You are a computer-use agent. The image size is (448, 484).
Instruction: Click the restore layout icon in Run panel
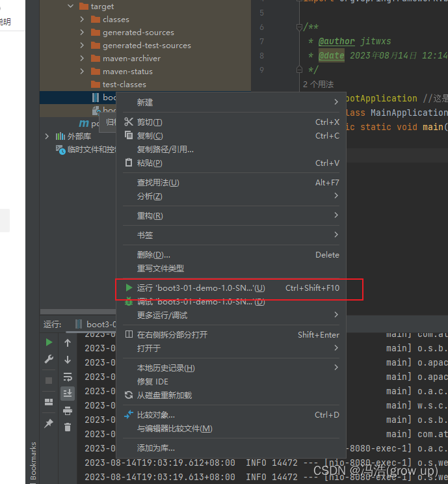pos(49,401)
